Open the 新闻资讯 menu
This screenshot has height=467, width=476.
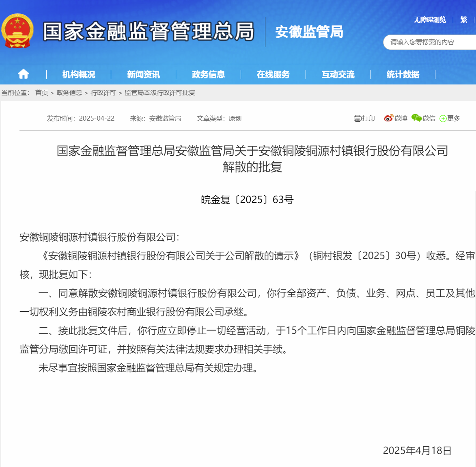(x=144, y=74)
